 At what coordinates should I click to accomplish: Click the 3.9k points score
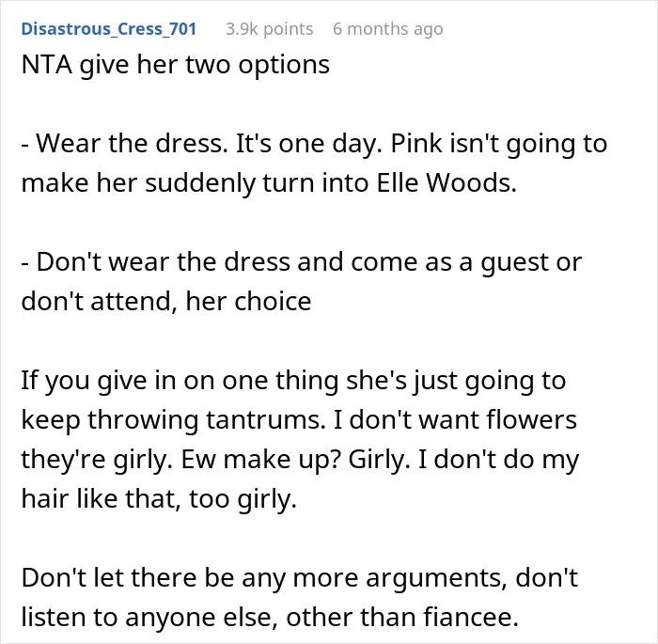click(270, 29)
